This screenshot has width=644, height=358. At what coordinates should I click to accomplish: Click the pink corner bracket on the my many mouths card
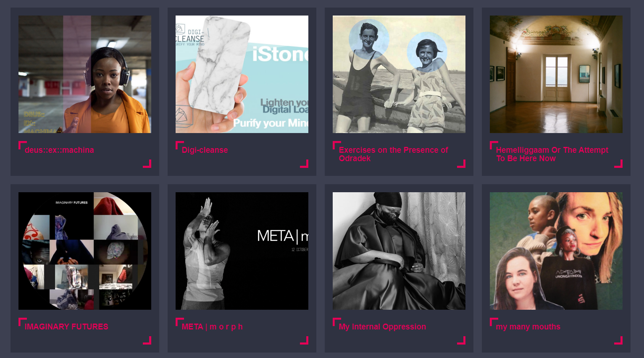[x=619, y=340]
